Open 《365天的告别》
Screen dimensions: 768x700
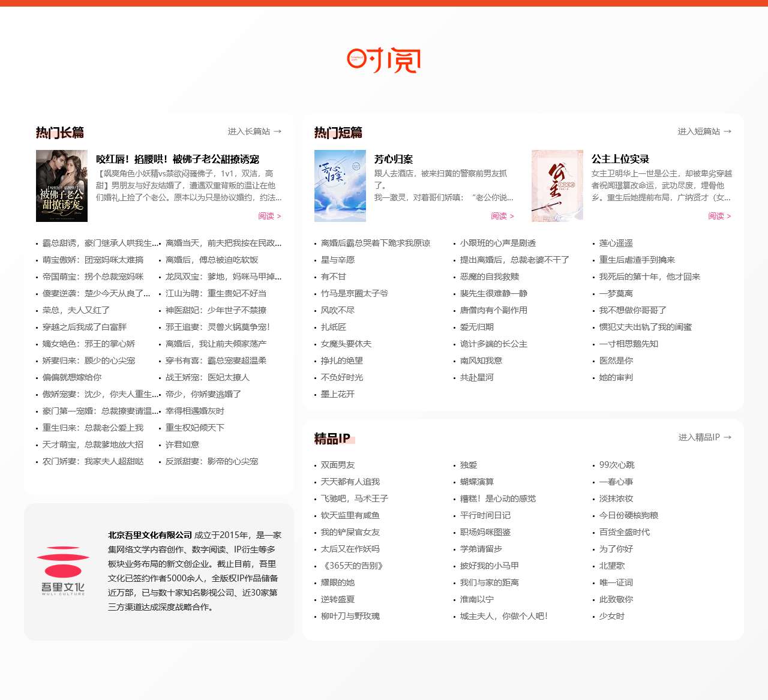pos(352,566)
